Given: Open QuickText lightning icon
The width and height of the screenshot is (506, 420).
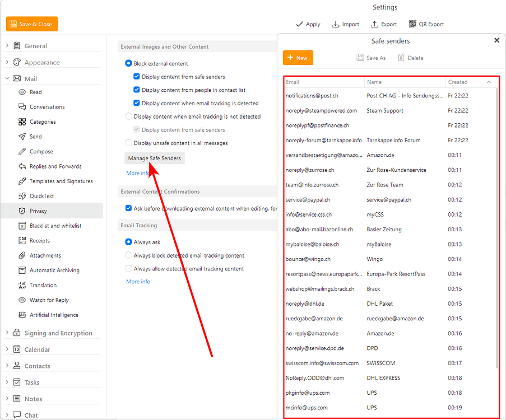Looking at the screenshot, I should tap(22, 196).
